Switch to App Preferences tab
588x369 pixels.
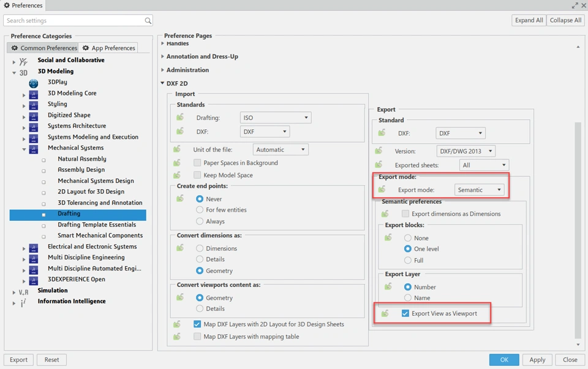click(109, 48)
